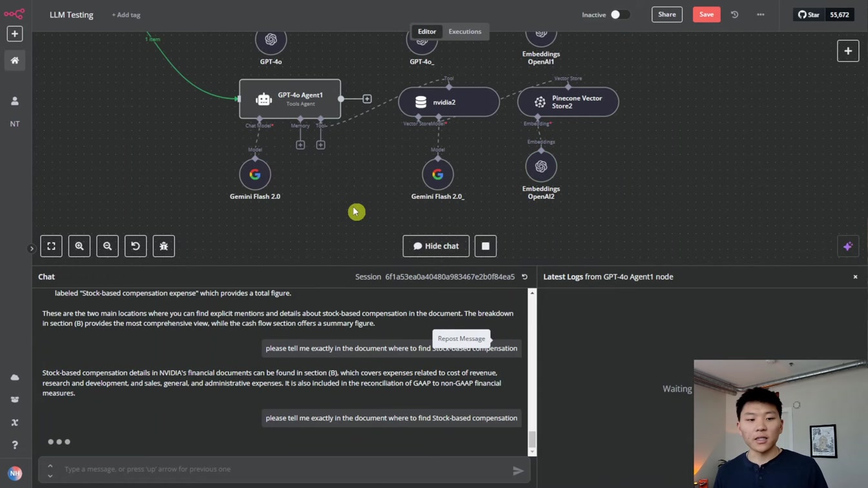Click the zoom in button
The width and height of the screenshot is (868, 488).
click(79, 246)
